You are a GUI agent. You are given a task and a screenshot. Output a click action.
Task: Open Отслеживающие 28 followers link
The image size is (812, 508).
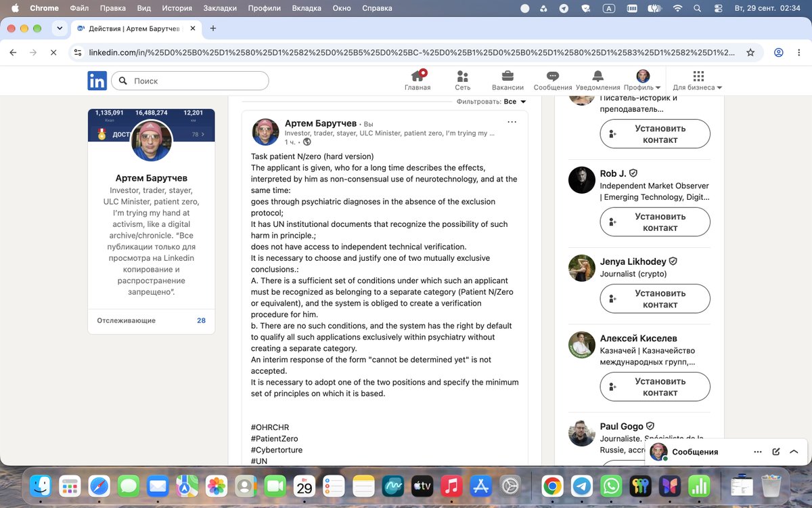151,320
